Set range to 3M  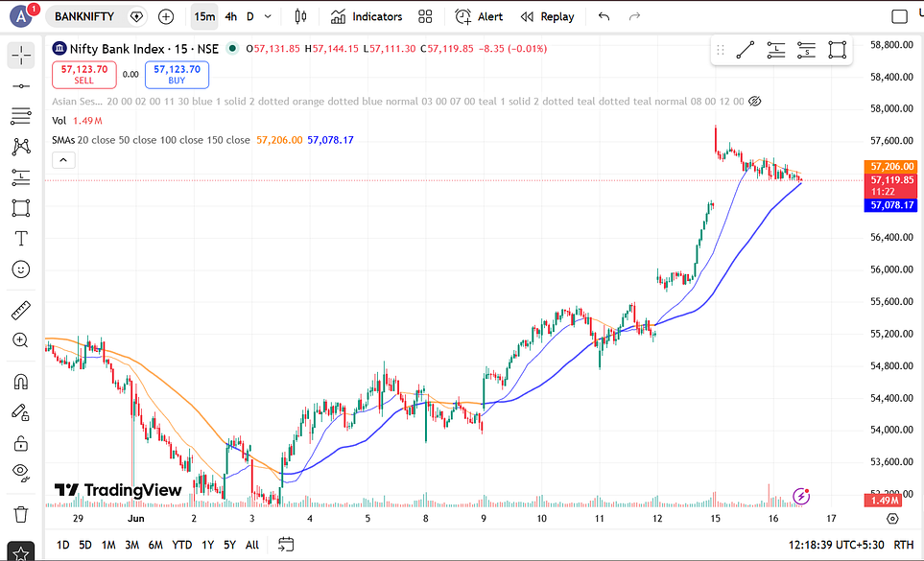pyautogui.click(x=132, y=545)
